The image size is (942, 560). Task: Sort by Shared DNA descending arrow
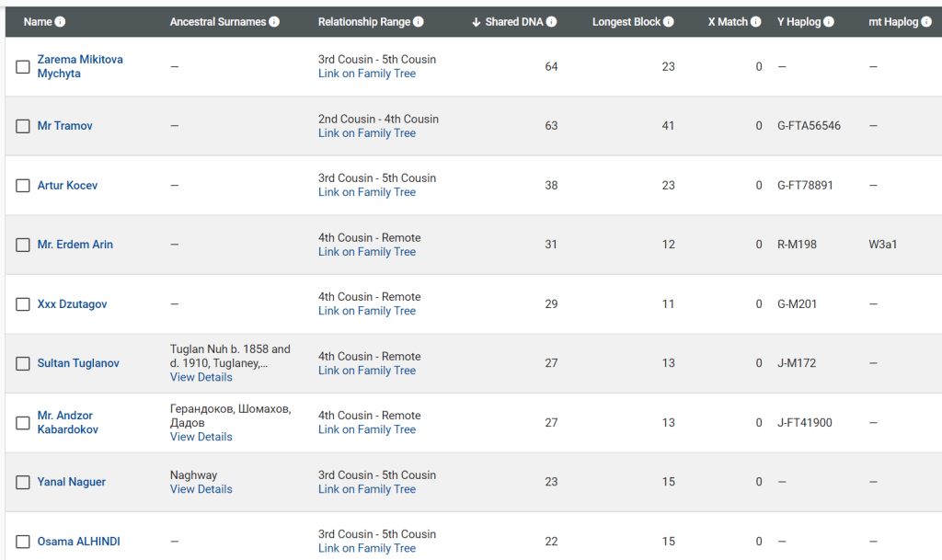(477, 22)
